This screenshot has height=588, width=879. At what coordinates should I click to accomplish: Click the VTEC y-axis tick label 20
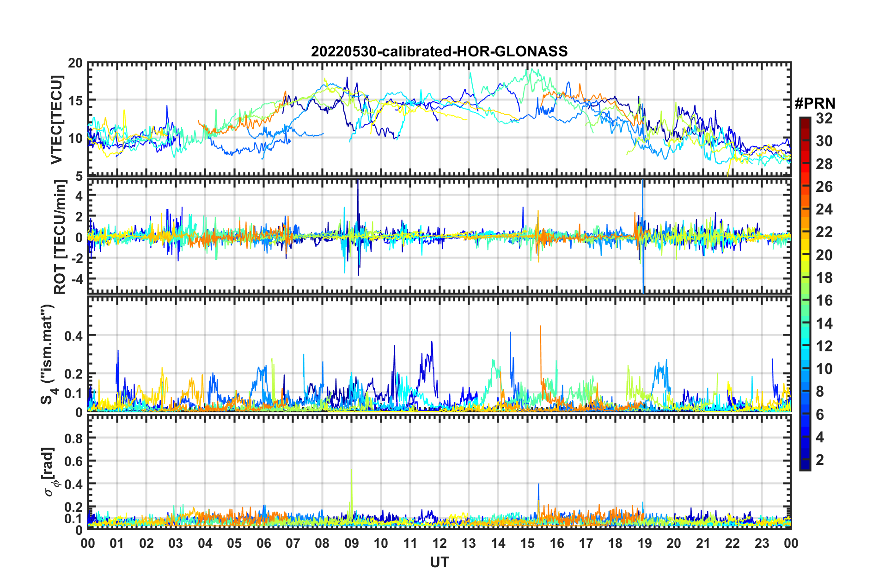pyautogui.click(x=75, y=63)
